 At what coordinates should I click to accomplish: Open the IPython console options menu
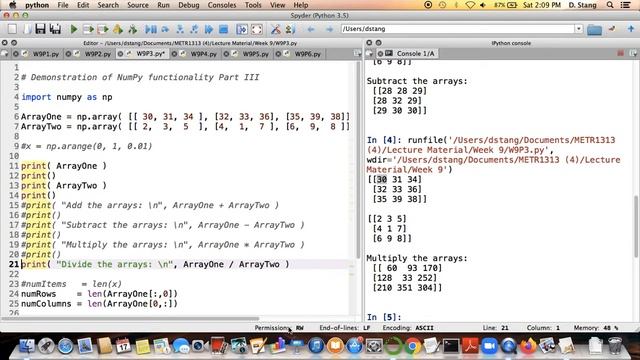click(633, 53)
